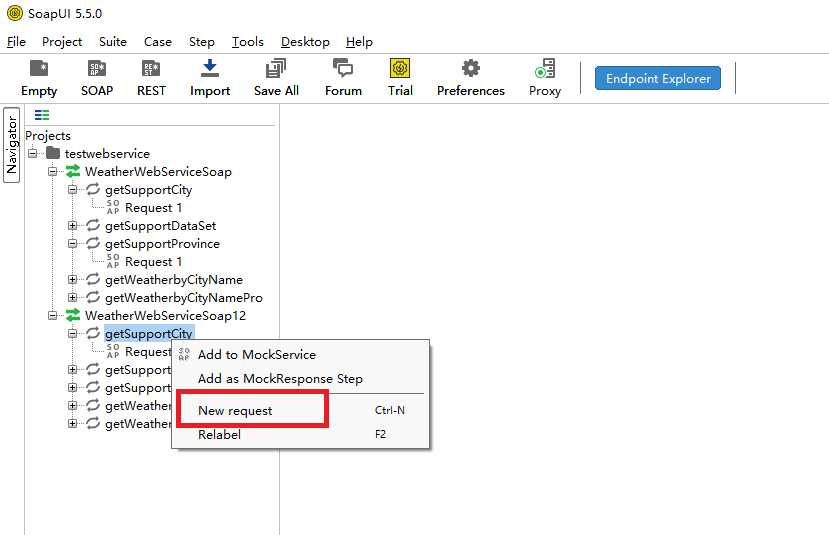Toggle the Navigator side tab

click(x=12, y=145)
